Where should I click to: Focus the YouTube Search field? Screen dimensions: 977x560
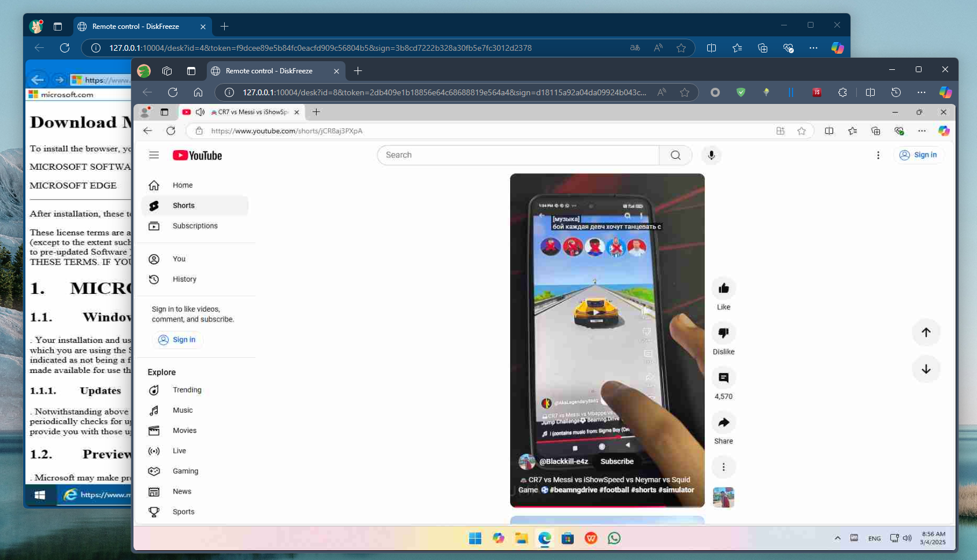(518, 155)
